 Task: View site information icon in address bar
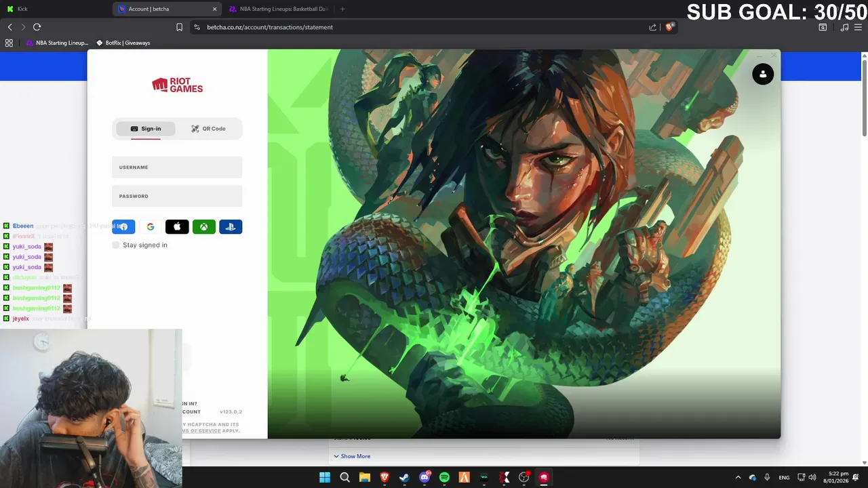(x=197, y=27)
